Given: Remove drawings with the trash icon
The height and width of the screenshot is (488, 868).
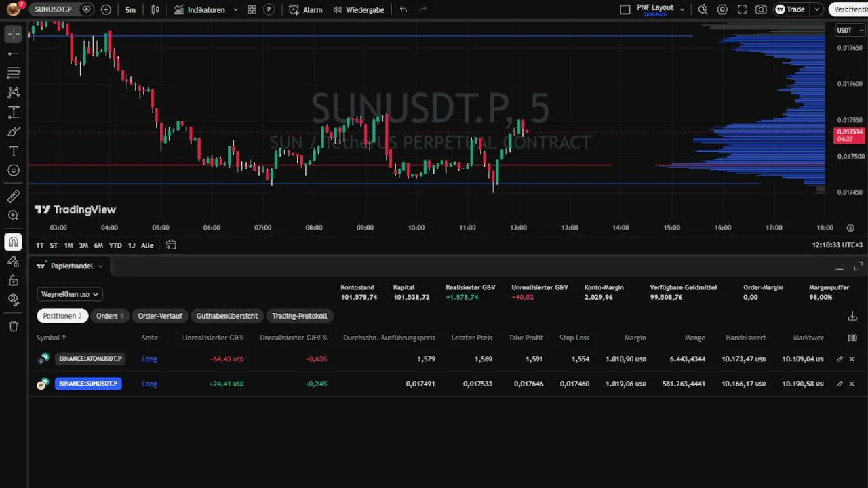Looking at the screenshot, I should tap(14, 326).
